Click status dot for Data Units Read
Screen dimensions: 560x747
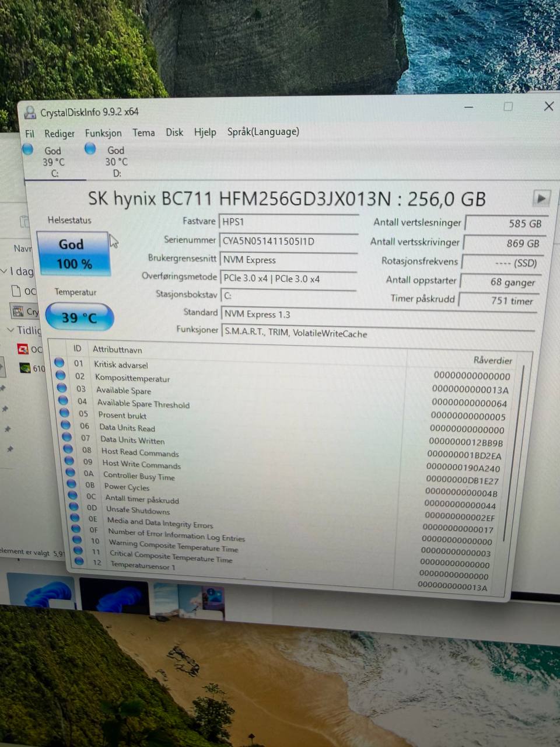(66, 425)
